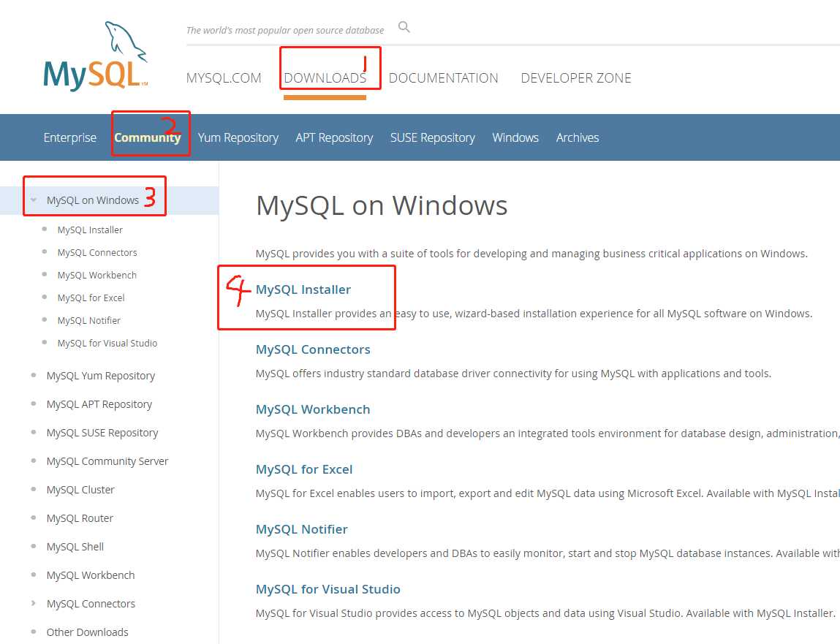Viewport: 840px width, 644px height.
Task: Click the search field placeholder text
Action: pos(285,31)
